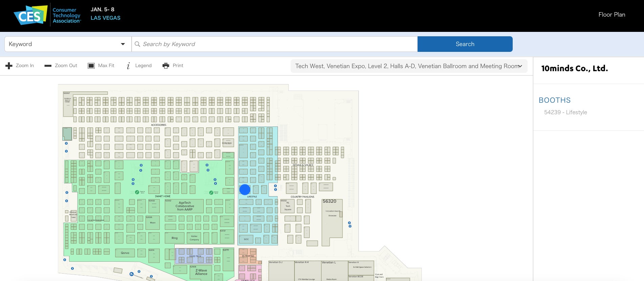Select the Moen booth on the map
Viewport: 644px width, 281px height.
(153, 223)
